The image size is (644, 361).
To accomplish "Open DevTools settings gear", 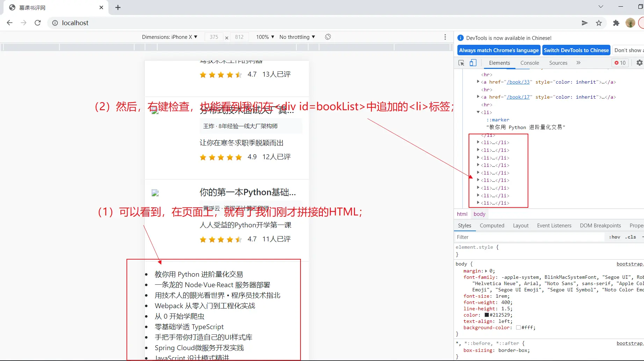I will tap(639, 63).
